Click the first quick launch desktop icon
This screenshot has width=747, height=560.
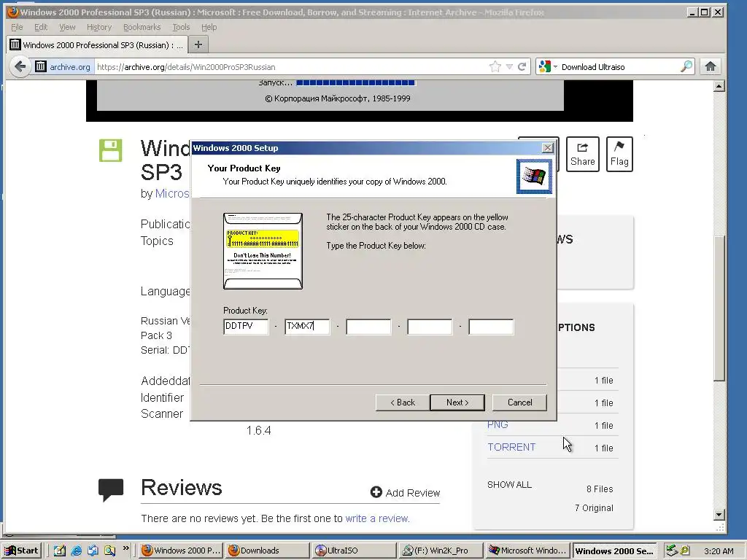[x=59, y=551]
